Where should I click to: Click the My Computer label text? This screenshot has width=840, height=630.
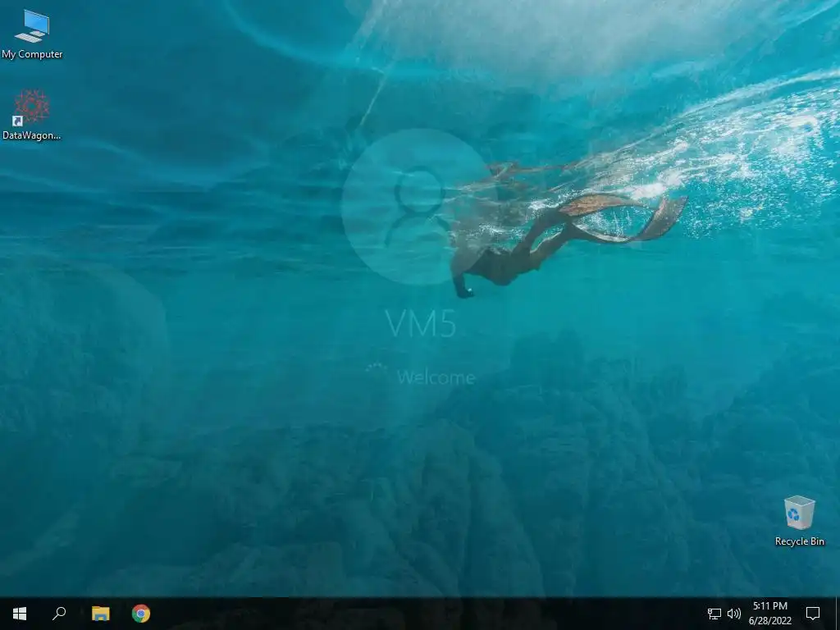point(32,54)
